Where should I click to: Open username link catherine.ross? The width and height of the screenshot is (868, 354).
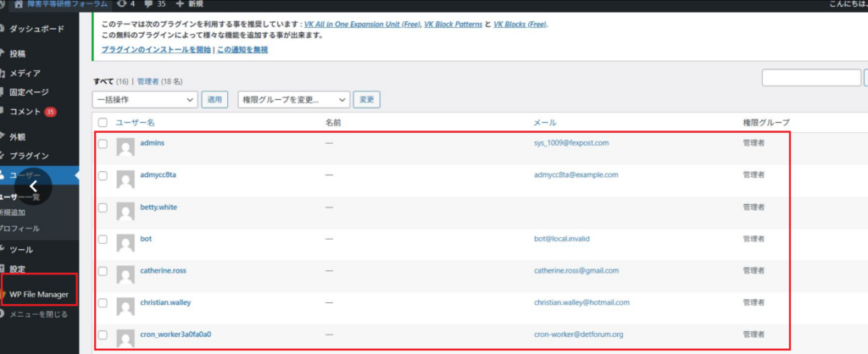[x=164, y=270]
